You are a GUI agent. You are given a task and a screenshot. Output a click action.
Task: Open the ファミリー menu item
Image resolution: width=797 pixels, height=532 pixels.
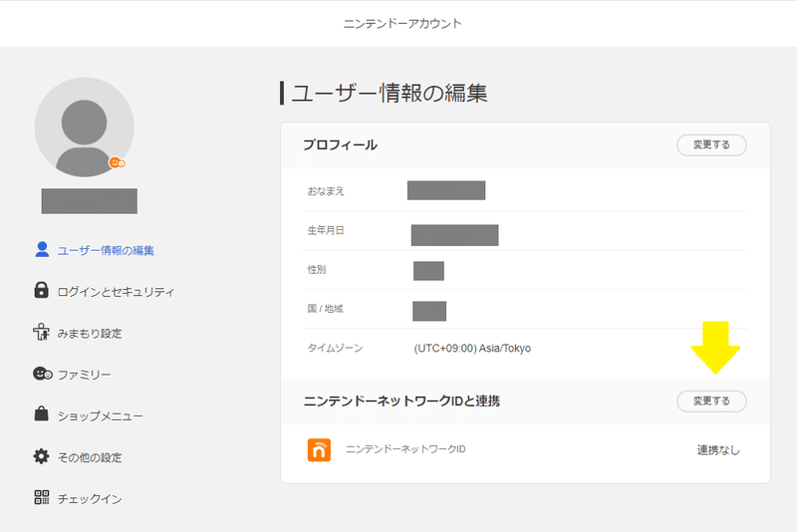(x=84, y=375)
